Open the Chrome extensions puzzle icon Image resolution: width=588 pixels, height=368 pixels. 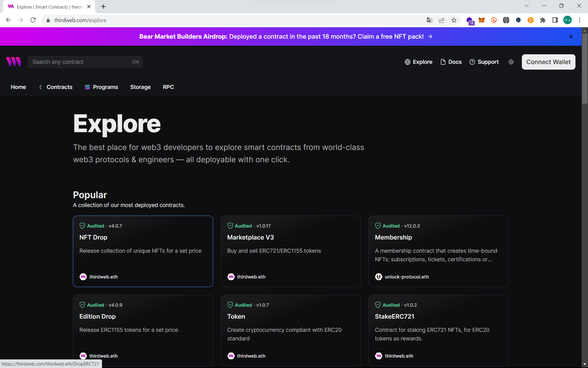click(543, 20)
